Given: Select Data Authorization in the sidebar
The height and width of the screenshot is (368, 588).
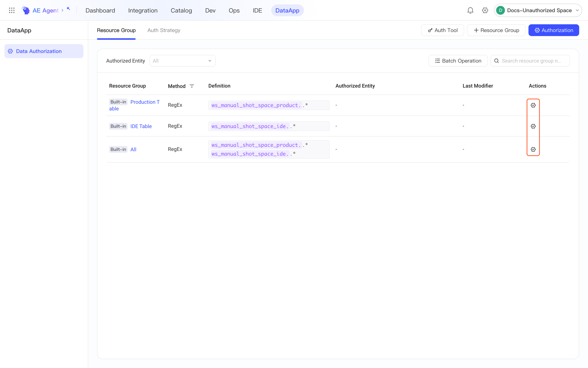Looking at the screenshot, I should pos(44,51).
